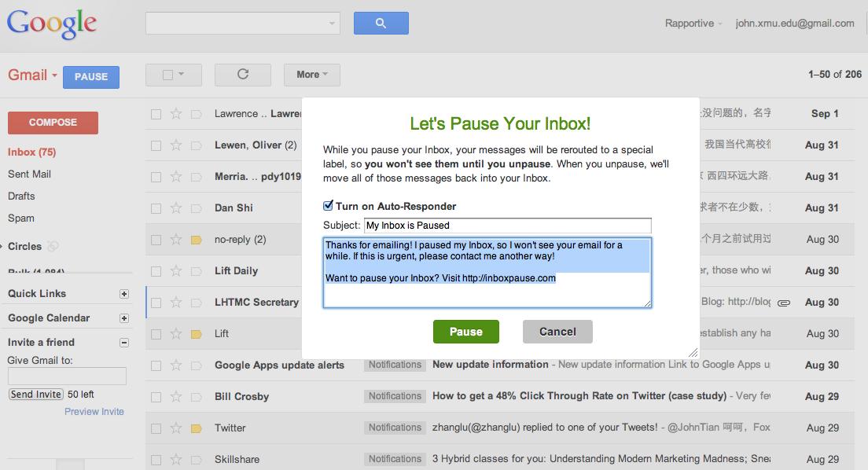Click Notifications label on Skillshare email
868x470 pixels.
(395, 459)
